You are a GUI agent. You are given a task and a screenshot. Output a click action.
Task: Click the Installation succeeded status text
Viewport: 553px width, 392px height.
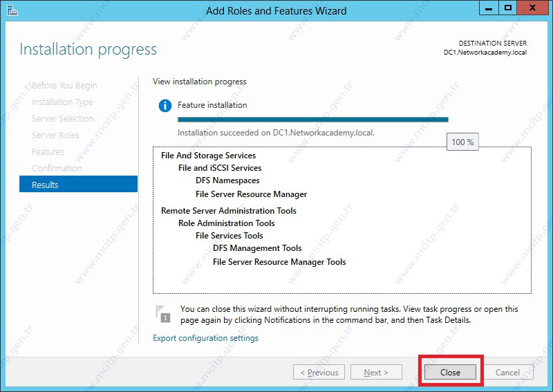click(x=276, y=133)
